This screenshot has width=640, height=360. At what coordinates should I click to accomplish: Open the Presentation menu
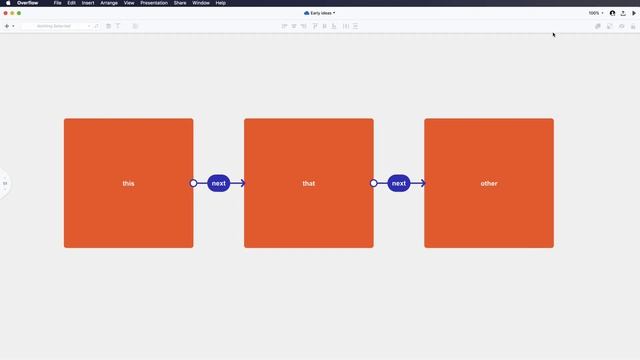[x=154, y=3]
